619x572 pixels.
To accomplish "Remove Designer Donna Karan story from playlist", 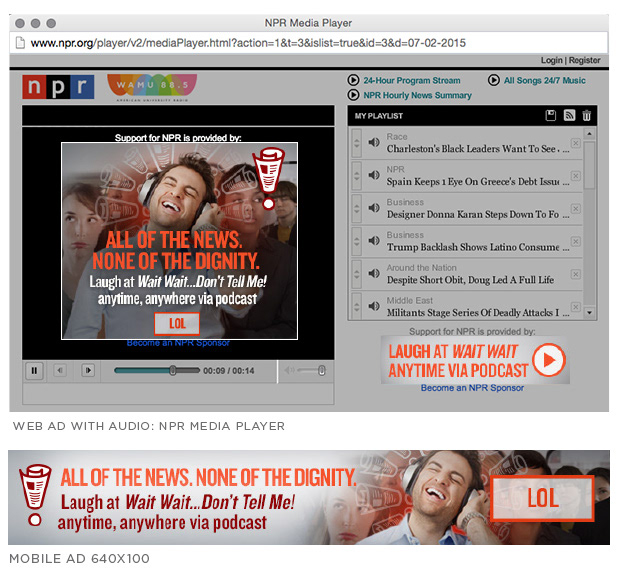I will [x=576, y=208].
